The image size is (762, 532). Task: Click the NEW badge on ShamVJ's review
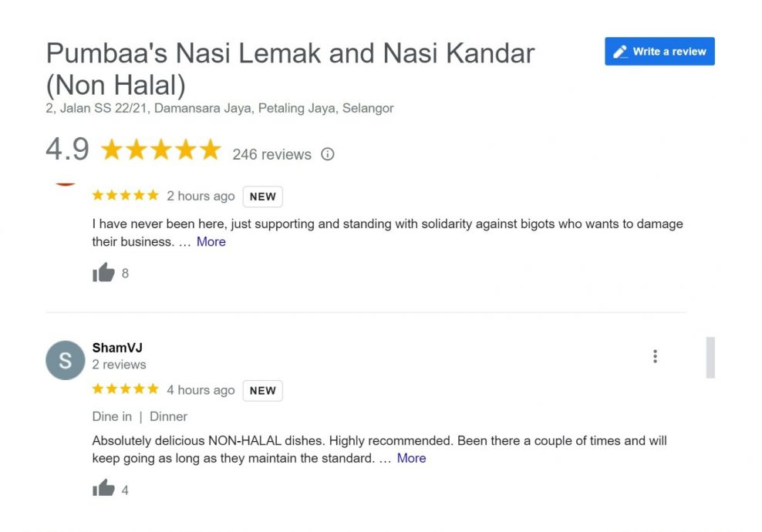262,391
